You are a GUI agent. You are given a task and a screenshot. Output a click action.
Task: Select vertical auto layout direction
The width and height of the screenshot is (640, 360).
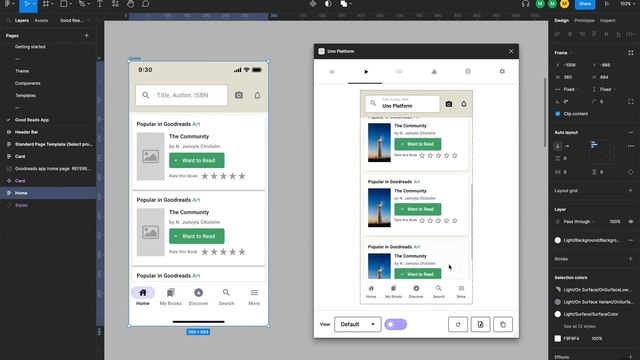tap(558, 146)
